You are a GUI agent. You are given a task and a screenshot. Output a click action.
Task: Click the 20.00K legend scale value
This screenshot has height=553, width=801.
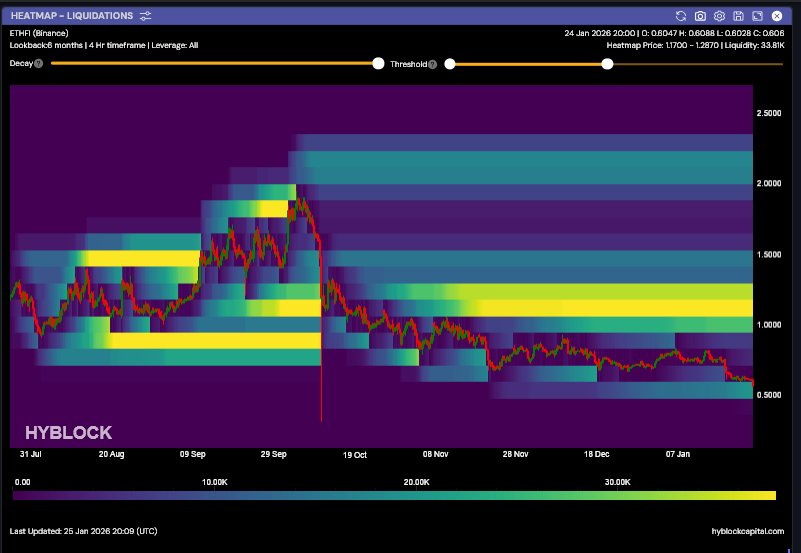point(416,482)
